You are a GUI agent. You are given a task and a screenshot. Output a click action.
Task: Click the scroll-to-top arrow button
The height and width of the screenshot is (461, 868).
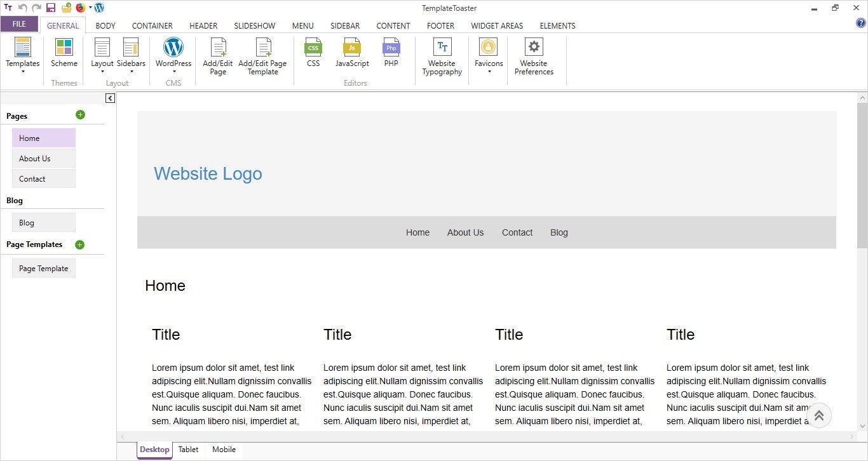818,415
